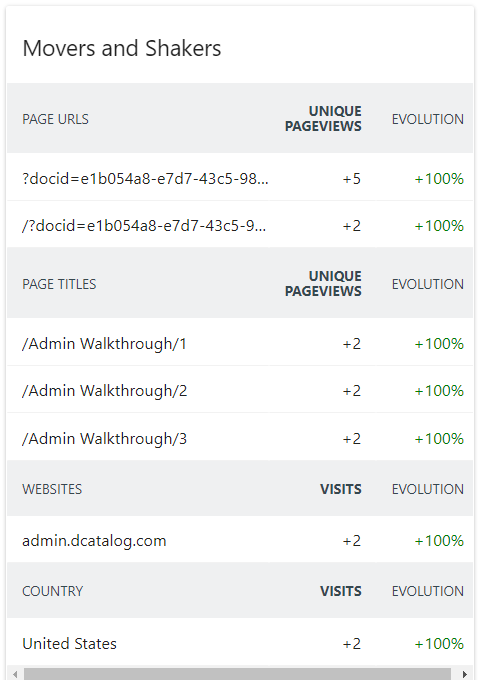Screen dimensions: 494x680
Task: Click the Page Titles section header
Action: [59, 284]
